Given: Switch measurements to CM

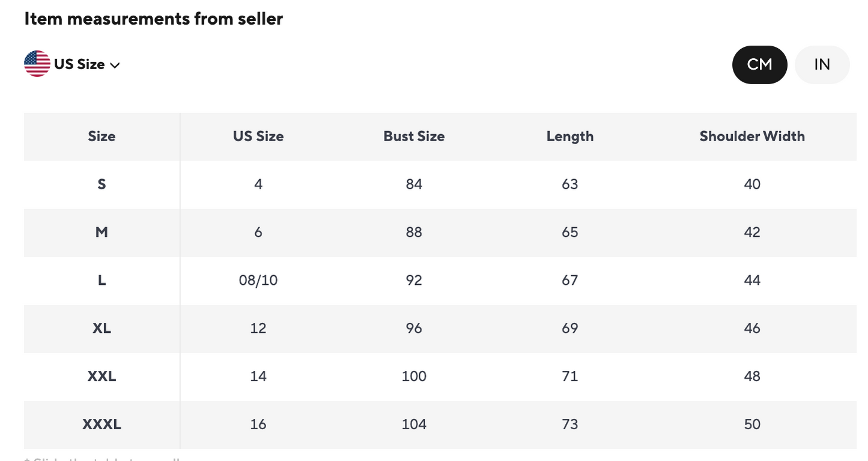Looking at the screenshot, I should (x=759, y=64).
